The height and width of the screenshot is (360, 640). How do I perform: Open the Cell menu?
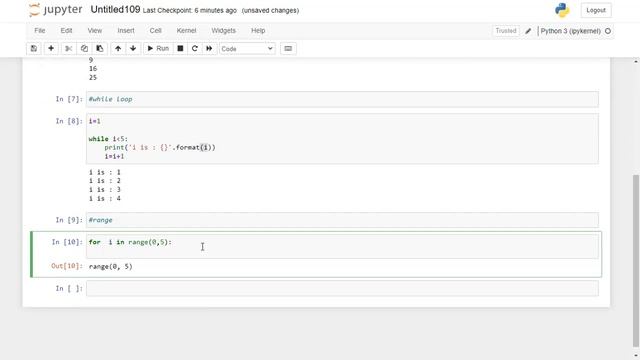point(156,31)
